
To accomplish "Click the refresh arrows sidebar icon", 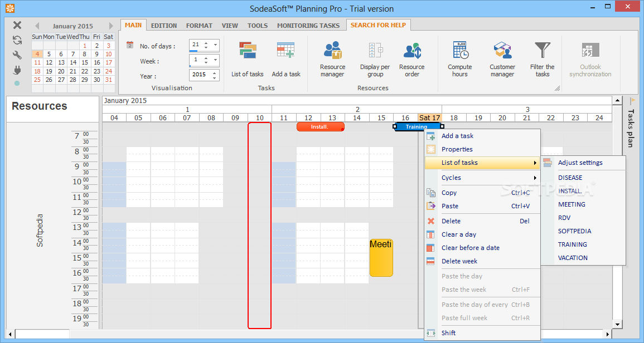I will (x=17, y=40).
